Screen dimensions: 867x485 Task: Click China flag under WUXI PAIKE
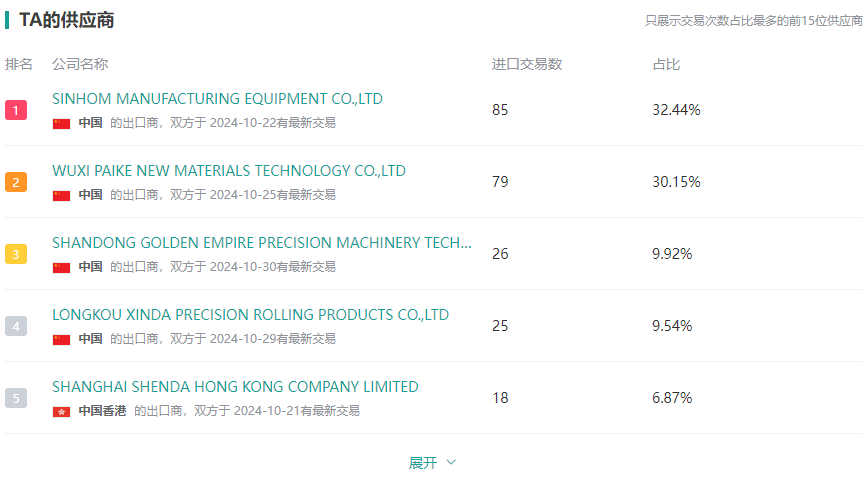pos(62,196)
